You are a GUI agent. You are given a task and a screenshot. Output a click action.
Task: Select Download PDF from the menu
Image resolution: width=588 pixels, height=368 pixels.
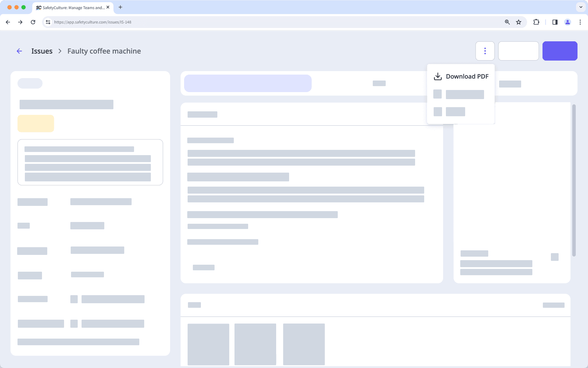468,76
